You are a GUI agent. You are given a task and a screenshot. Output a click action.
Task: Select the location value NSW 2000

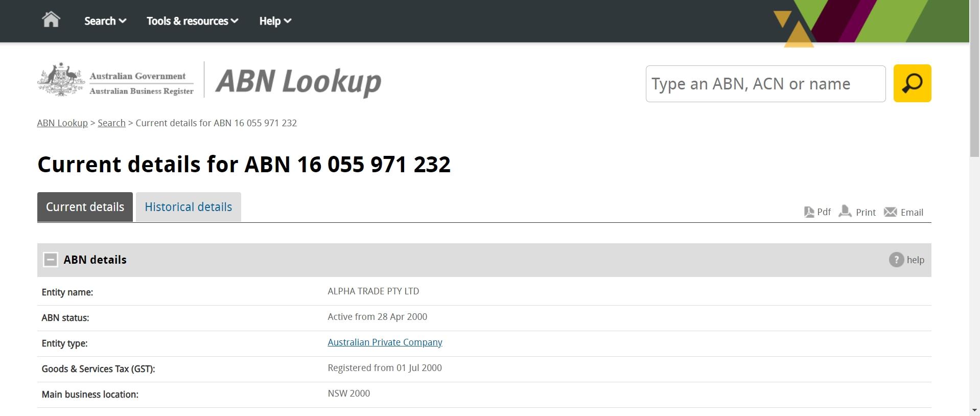[348, 394]
